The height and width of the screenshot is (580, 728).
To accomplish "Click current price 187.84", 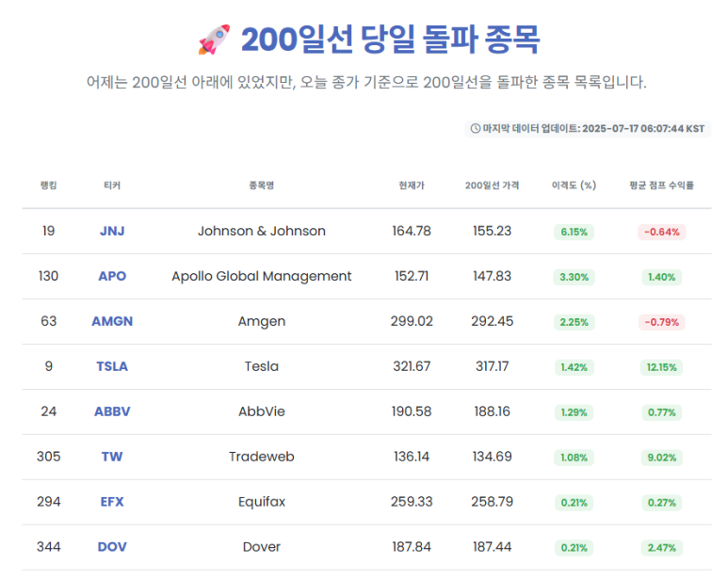I will click(x=412, y=547).
